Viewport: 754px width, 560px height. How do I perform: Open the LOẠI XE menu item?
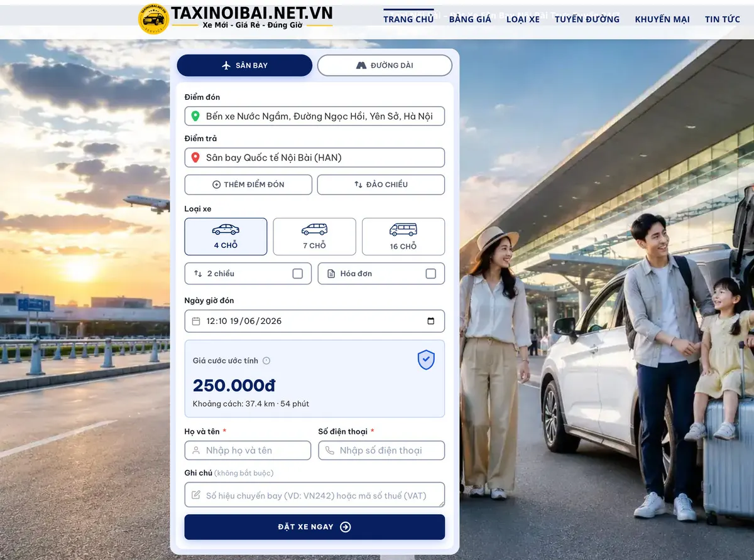point(523,19)
